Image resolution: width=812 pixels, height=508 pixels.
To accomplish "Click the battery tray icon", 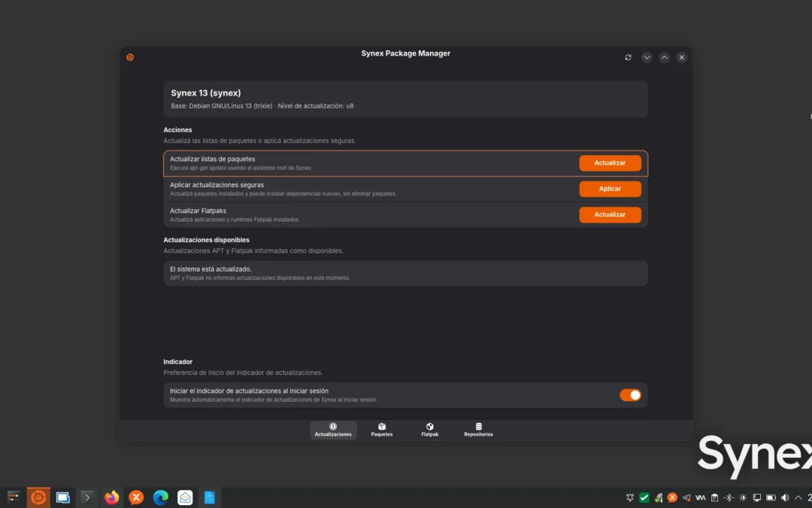I will coord(771,497).
